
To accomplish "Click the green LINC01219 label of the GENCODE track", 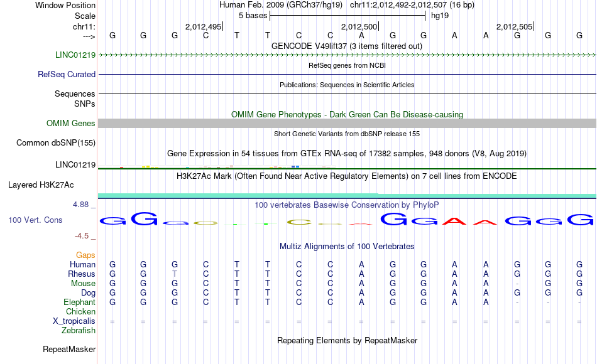I will pos(75,55).
